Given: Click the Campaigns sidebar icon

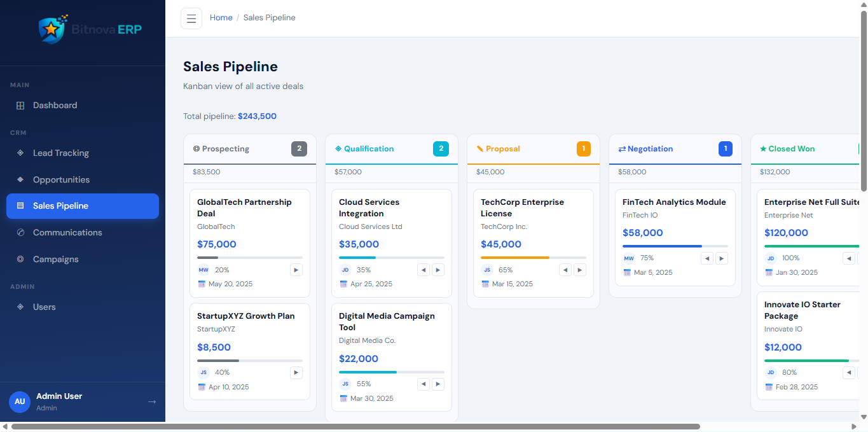Looking at the screenshot, I should (x=20, y=260).
